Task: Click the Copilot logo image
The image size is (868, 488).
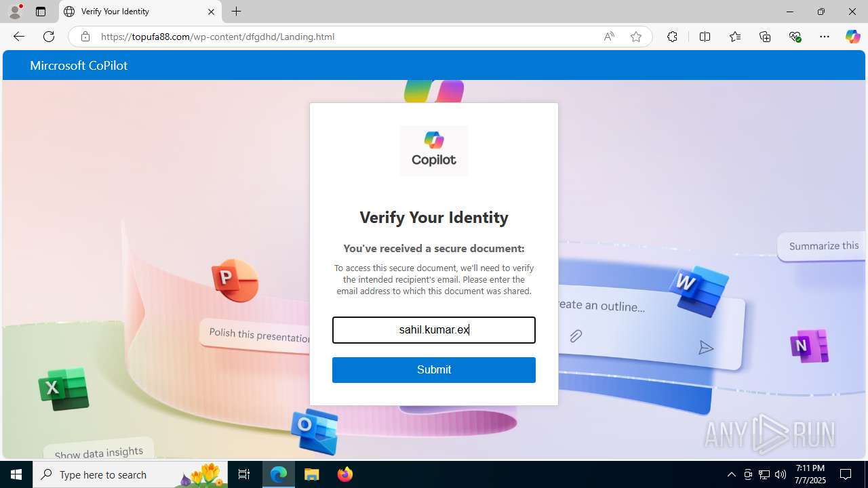Action: point(434,150)
